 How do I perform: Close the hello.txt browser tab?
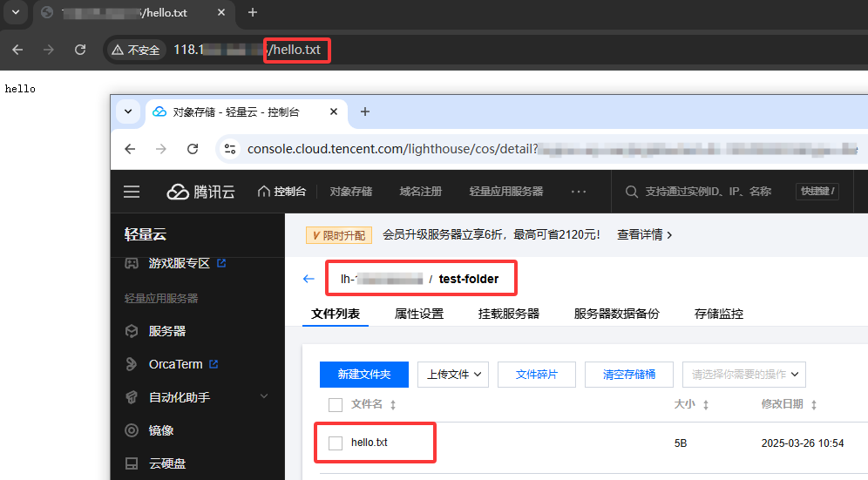tap(221, 12)
